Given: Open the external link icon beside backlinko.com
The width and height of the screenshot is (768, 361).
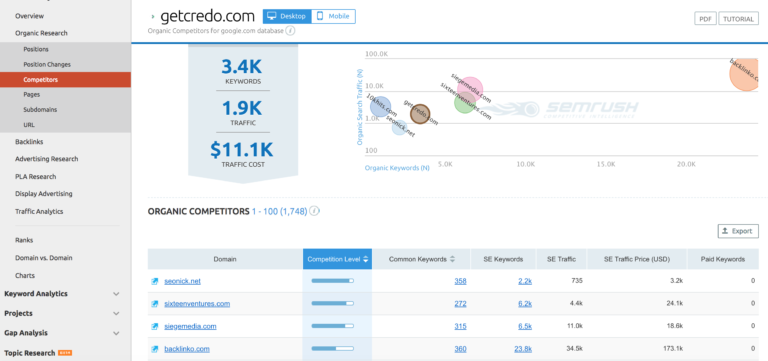Looking at the screenshot, I should coord(155,349).
